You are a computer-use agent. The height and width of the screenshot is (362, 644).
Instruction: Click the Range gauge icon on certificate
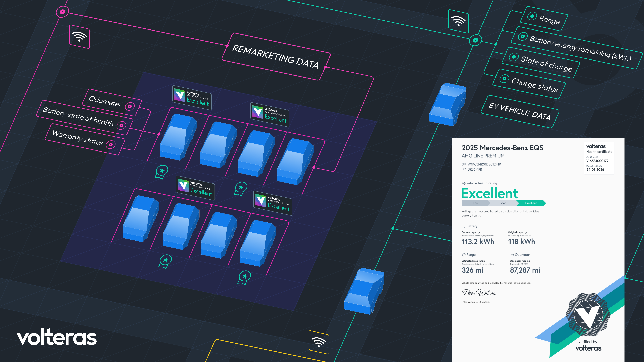[464, 255]
